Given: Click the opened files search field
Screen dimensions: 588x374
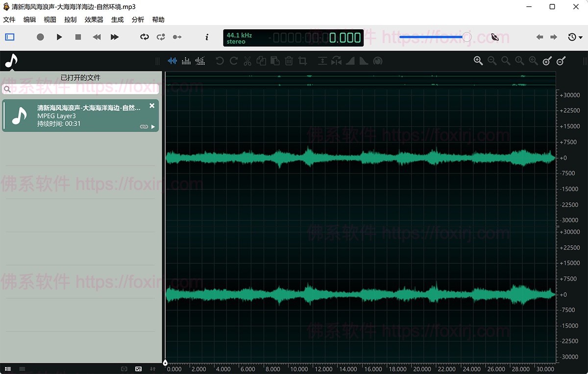Looking at the screenshot, I should tap(81, 90).
